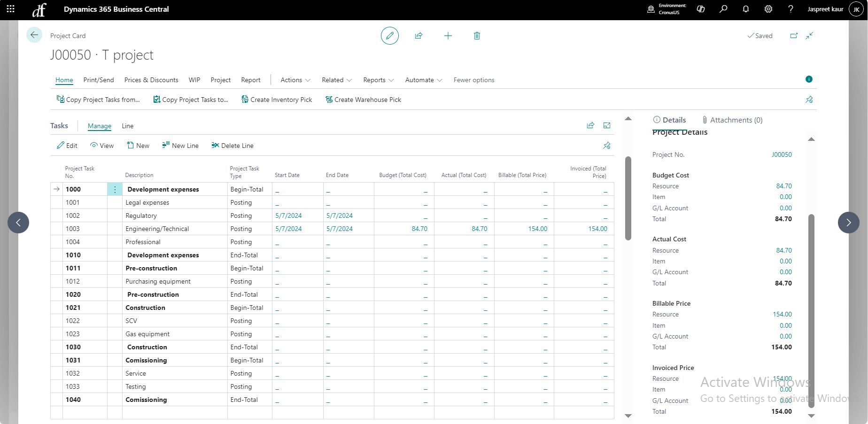Screen dimensions: 868x424
Task: Click the plus icon to create new project
Action: click(x=448, y=36)
